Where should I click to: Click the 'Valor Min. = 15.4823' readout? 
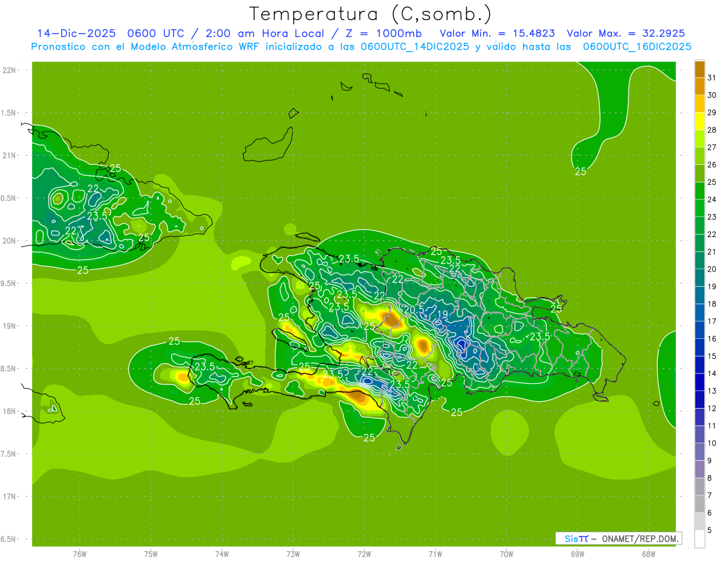pyautogui.click(x=497, y=33)
